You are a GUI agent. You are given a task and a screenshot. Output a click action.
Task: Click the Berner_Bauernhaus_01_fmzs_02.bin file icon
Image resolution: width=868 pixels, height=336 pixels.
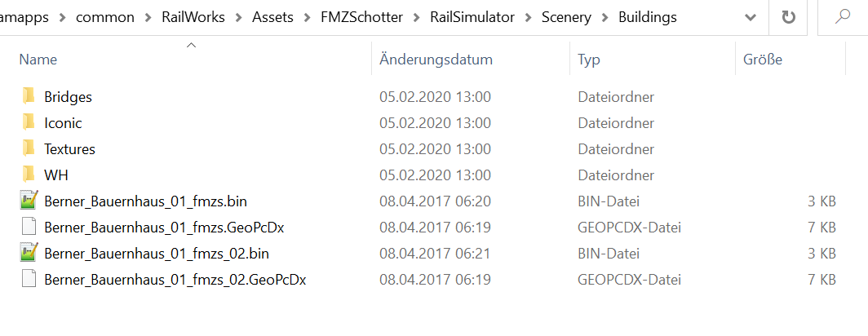(x=29, y=253)
